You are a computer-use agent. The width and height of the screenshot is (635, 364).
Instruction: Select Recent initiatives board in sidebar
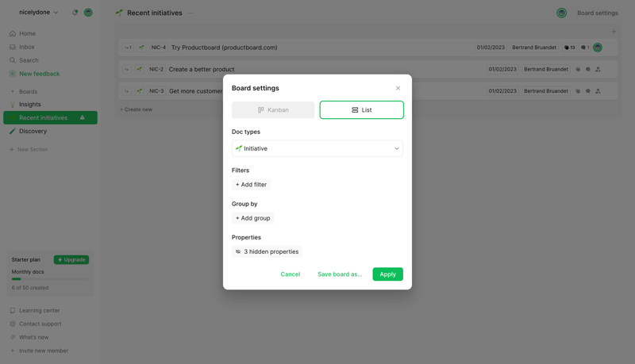50,117
